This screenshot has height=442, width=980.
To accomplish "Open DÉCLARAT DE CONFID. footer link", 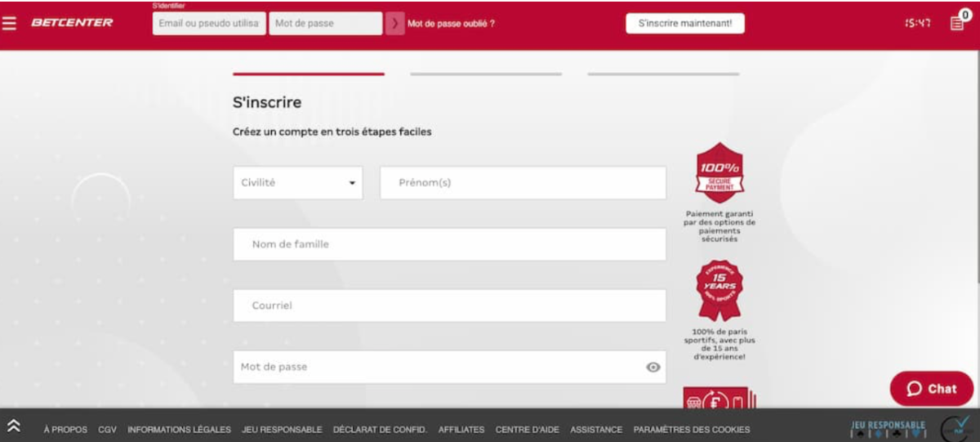I will pyautogui.click(x=380, y=430).
